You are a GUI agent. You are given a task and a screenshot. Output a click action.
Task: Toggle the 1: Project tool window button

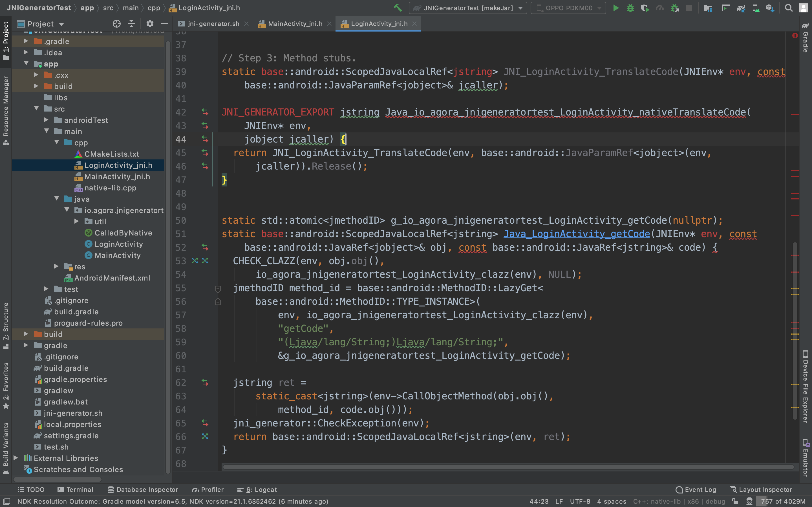6,40
